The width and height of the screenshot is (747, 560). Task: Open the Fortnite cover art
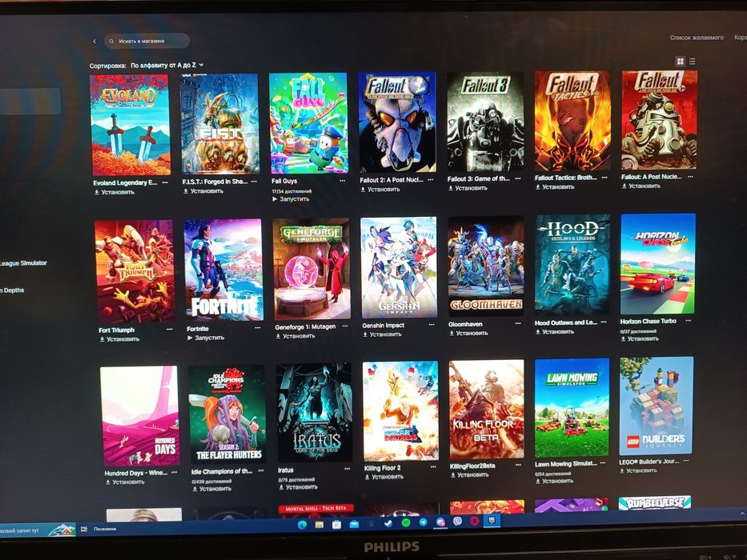pos(223,270)
